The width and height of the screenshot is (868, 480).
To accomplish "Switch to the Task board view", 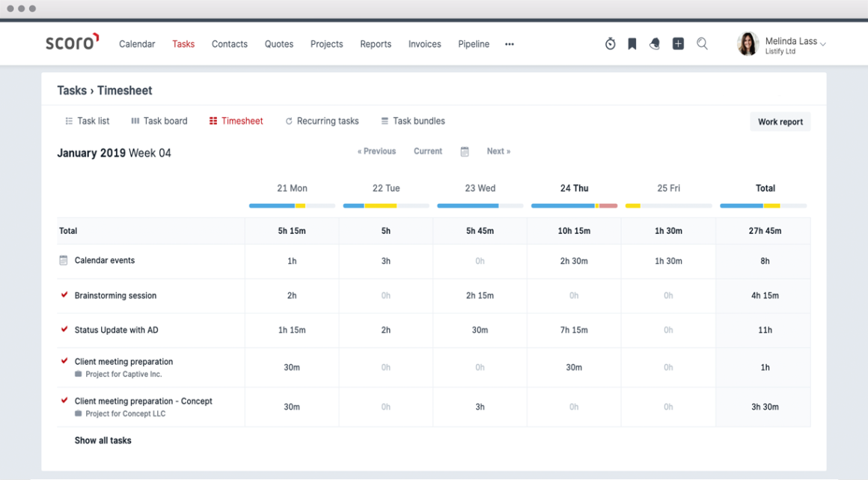I will (159, 120).
